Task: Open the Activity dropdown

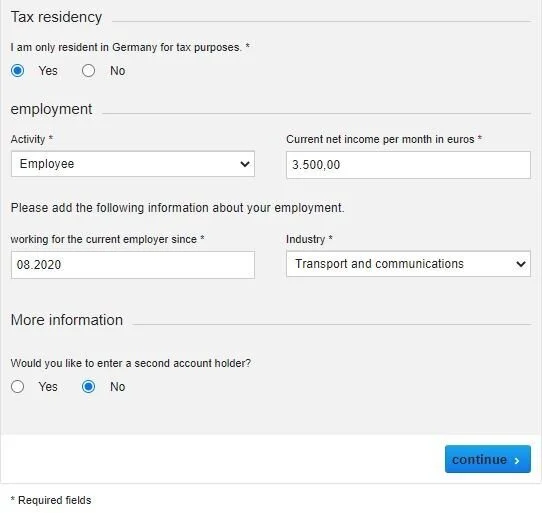Action: 133,164
